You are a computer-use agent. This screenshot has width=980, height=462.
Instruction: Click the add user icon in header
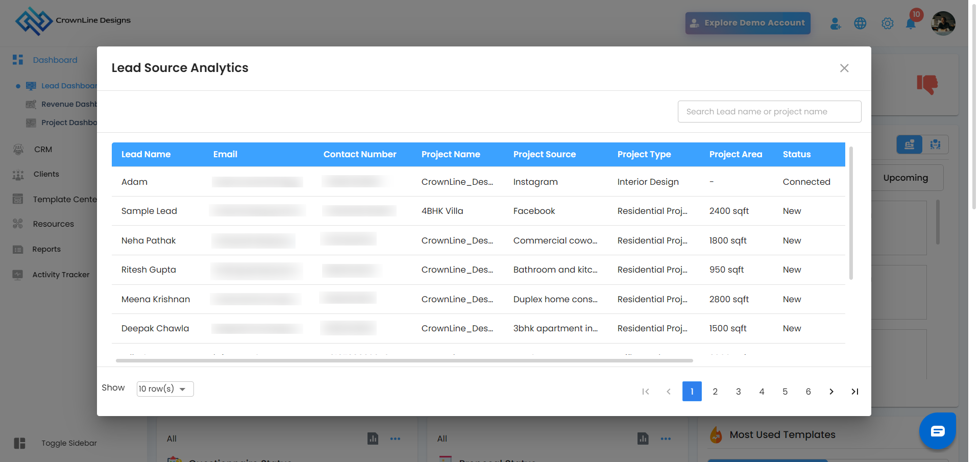coord(836,23)
